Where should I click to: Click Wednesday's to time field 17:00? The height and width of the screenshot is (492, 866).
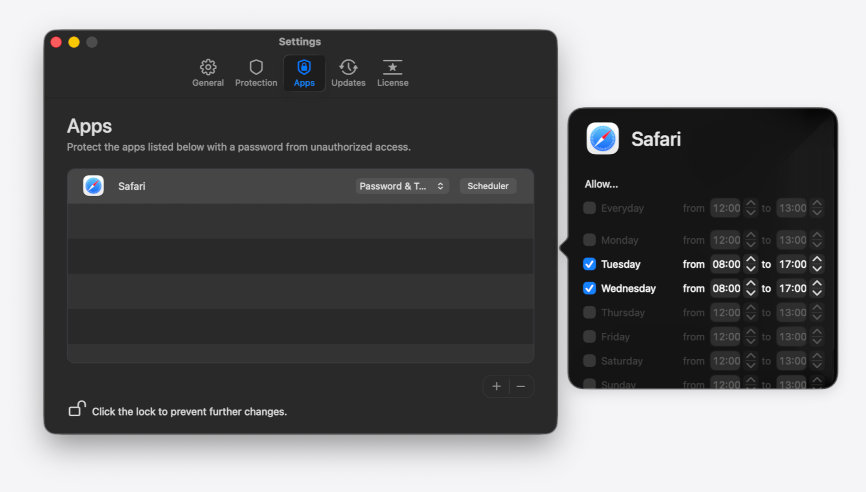tap(792, 288)
